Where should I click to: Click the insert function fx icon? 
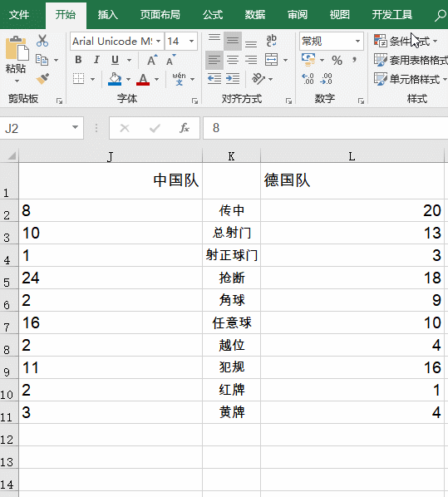pyautogui.click(x=185, y=128)
